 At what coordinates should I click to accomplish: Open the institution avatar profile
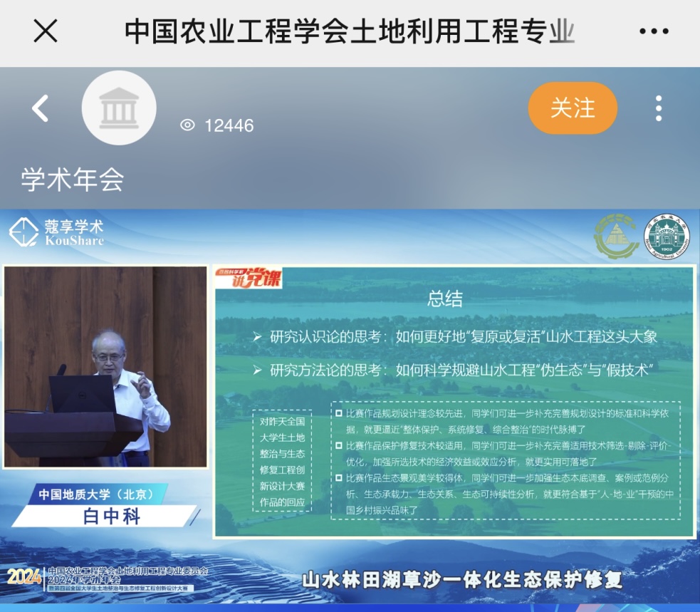pyautogui.click(x=119, y=108)
